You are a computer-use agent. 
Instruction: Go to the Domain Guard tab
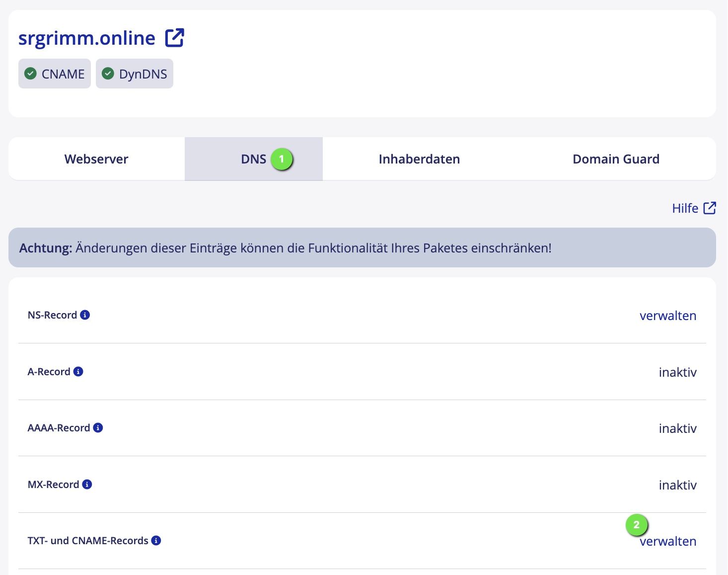[616, 159]
